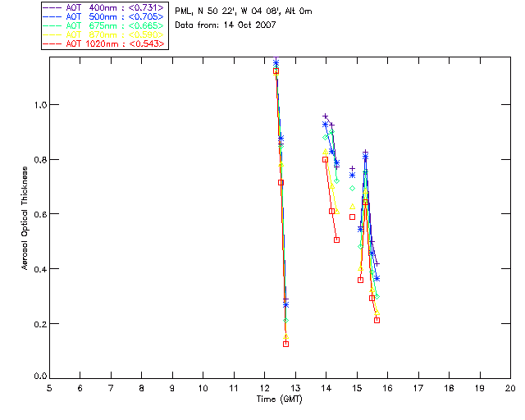This screenshot has width=525, height=420.
Task: Click the AOT 400nm legend entry
Action: point(104,7)
